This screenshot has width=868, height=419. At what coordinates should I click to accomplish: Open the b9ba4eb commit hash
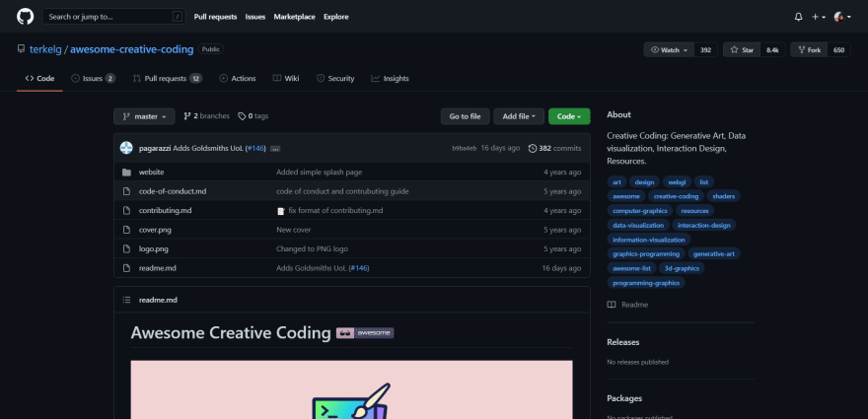click(x=464, y=148)
